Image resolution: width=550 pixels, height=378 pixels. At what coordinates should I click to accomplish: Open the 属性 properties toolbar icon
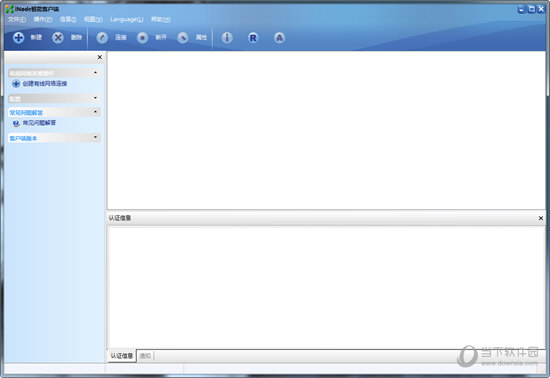(182, 38)
